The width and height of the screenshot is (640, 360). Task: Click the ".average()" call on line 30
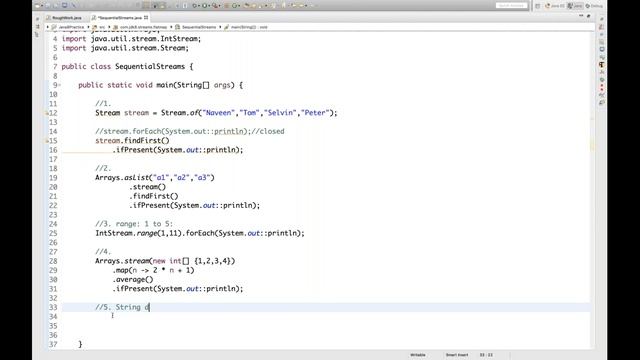click(133, 280)
